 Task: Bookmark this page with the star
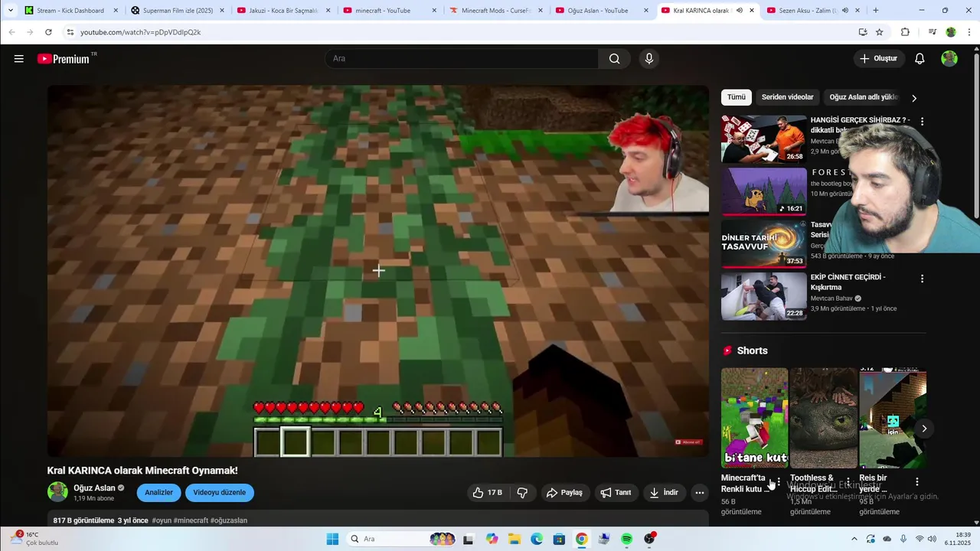(880, 32)
